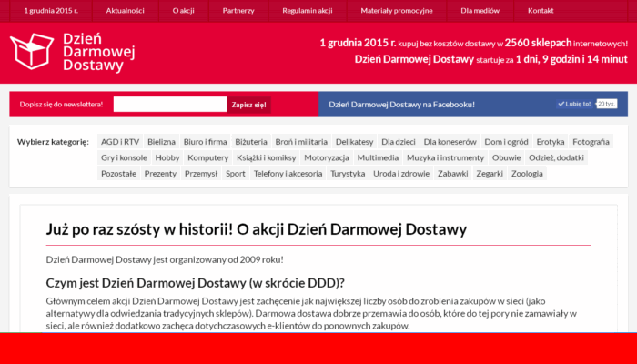Choose the Zegarki category
637x364 pixels.
(490, 174)
